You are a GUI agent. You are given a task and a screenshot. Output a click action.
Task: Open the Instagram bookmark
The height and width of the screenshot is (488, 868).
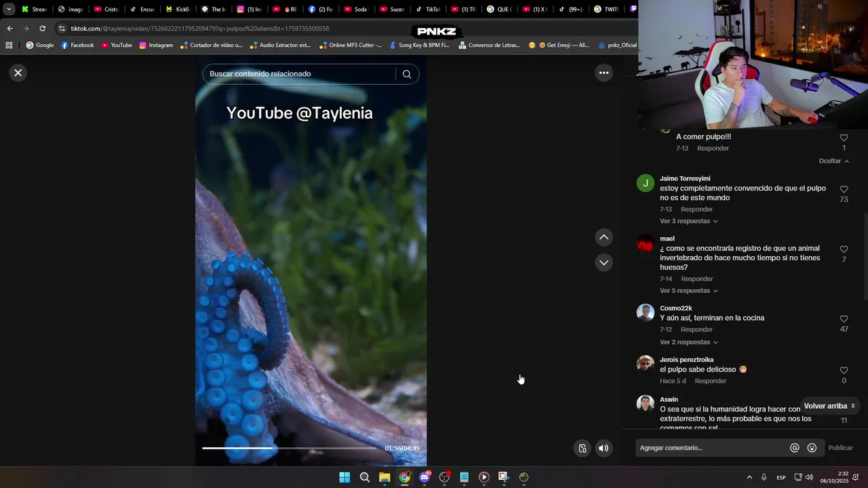pos(156,45)
